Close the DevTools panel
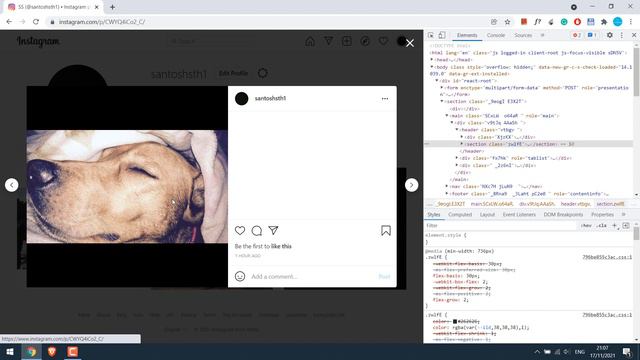The width and height of the screenshot is (640, 360). click(634, 36)
